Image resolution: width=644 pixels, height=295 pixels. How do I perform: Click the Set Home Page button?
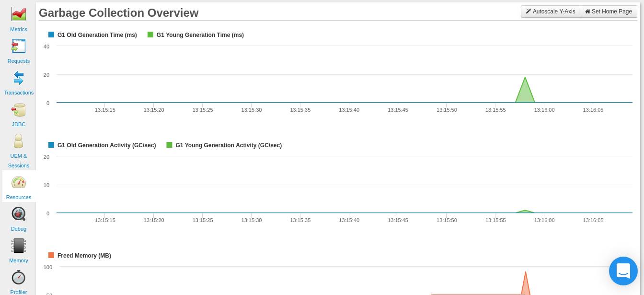click(608, 12)
